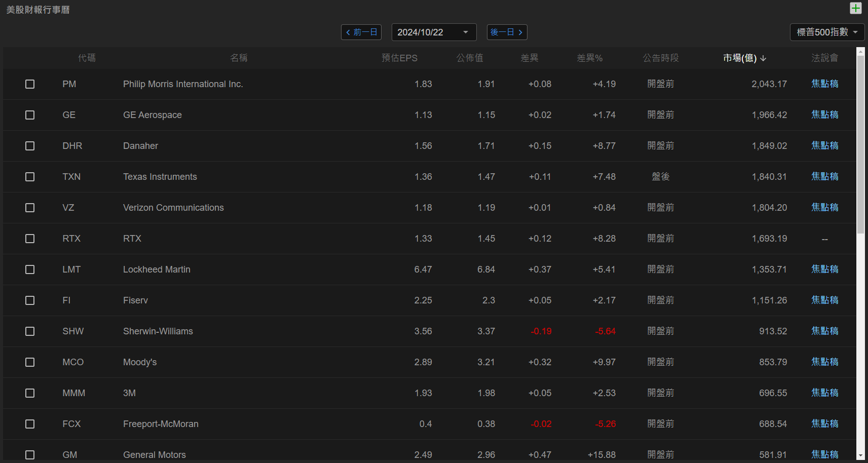Check the MMM row checkbox
The width and height of the screenshot is (868, 463).
30,393
